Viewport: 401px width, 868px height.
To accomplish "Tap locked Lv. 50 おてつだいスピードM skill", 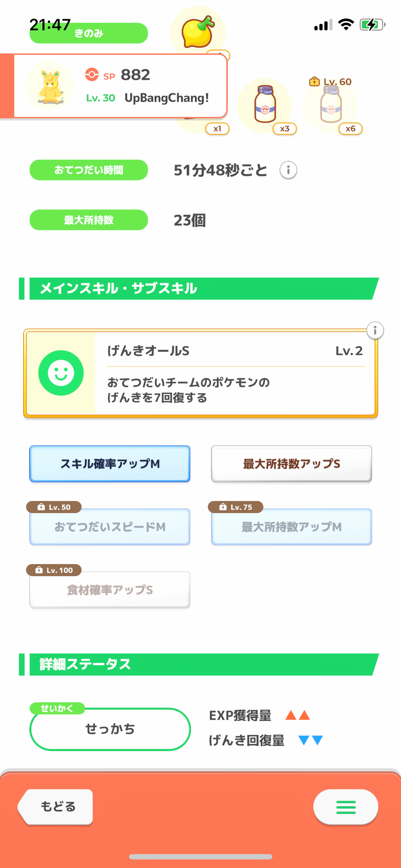I will (x=110, y=527).
